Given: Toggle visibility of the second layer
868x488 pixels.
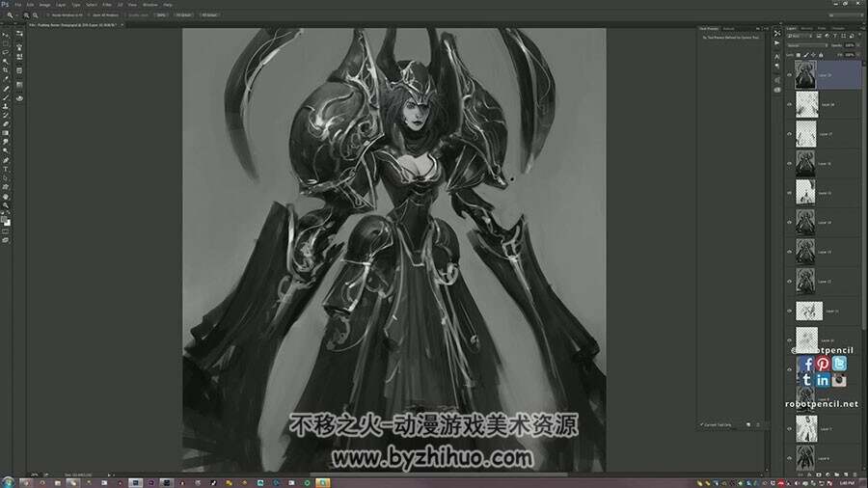Looking at the screenshot, I should (790, 104).
